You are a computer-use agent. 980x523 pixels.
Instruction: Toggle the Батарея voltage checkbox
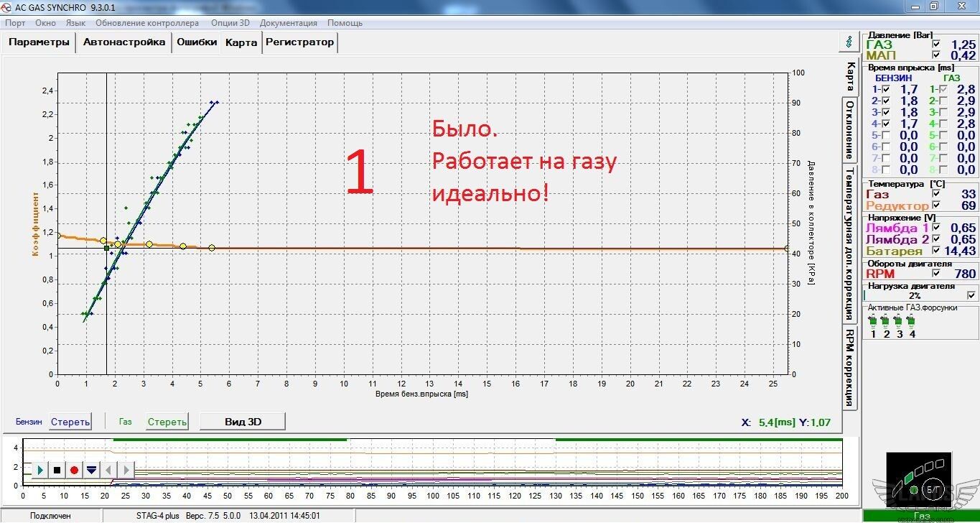pyautogui.click(x=935, y=251)
